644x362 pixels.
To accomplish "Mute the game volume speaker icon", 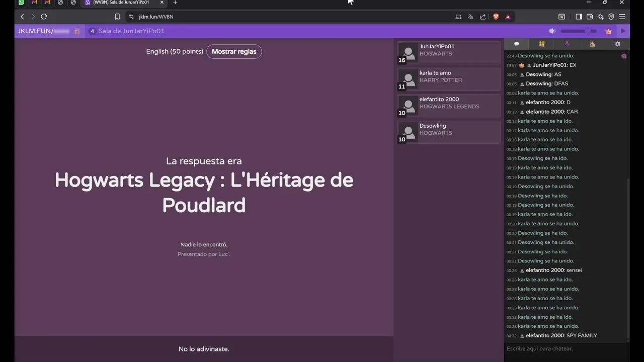I will pyautogui.click(x=552, y=31).
